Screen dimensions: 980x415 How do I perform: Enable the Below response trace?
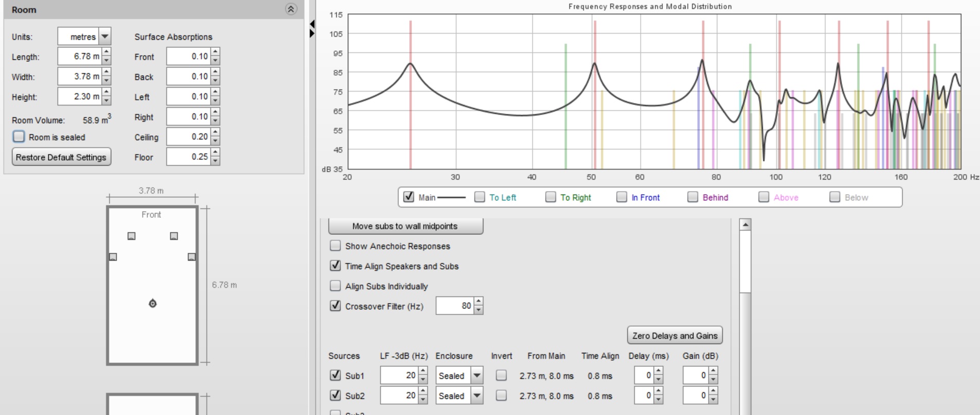click(x=835, y=197)
